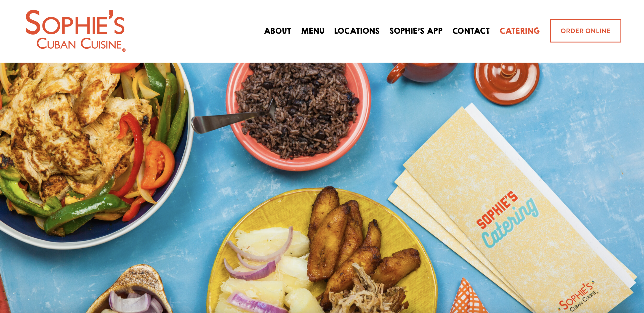Click the Sophie's Cuban Cuisine logo

(x=75, y=31)
